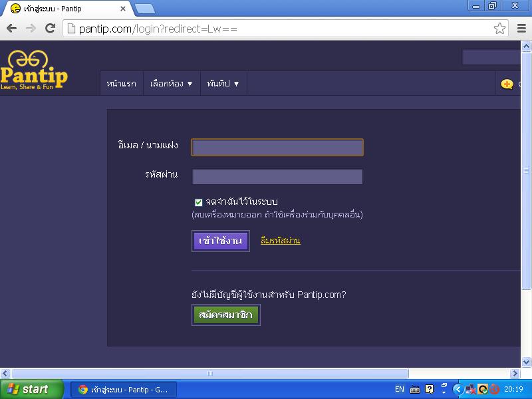Click the Pantip logo

pos(34,70)
